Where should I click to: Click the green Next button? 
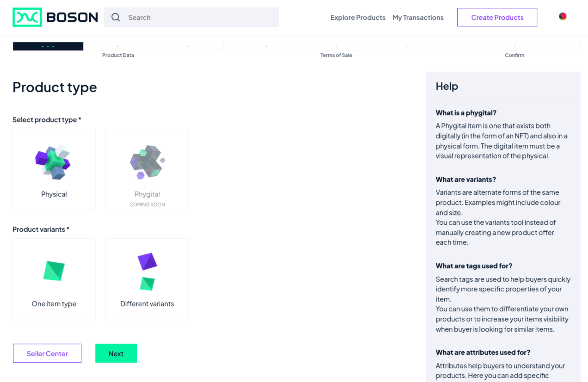pos(116,353)
